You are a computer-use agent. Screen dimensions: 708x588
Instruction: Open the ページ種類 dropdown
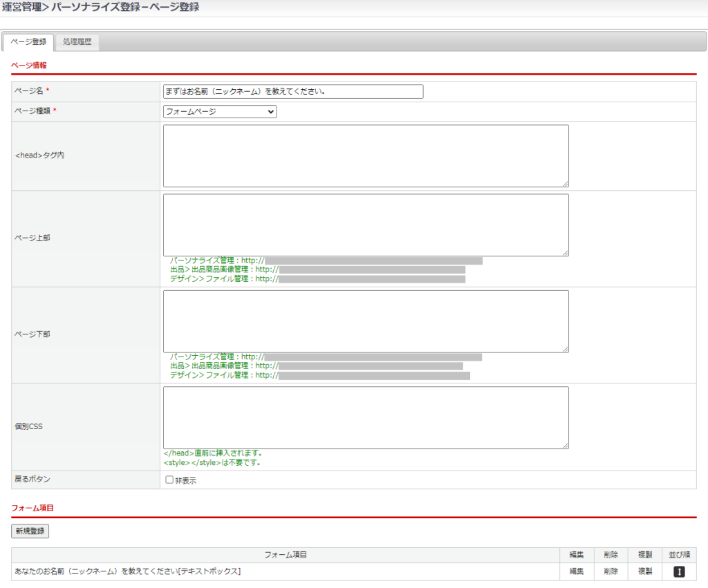[x=220, y=111]
